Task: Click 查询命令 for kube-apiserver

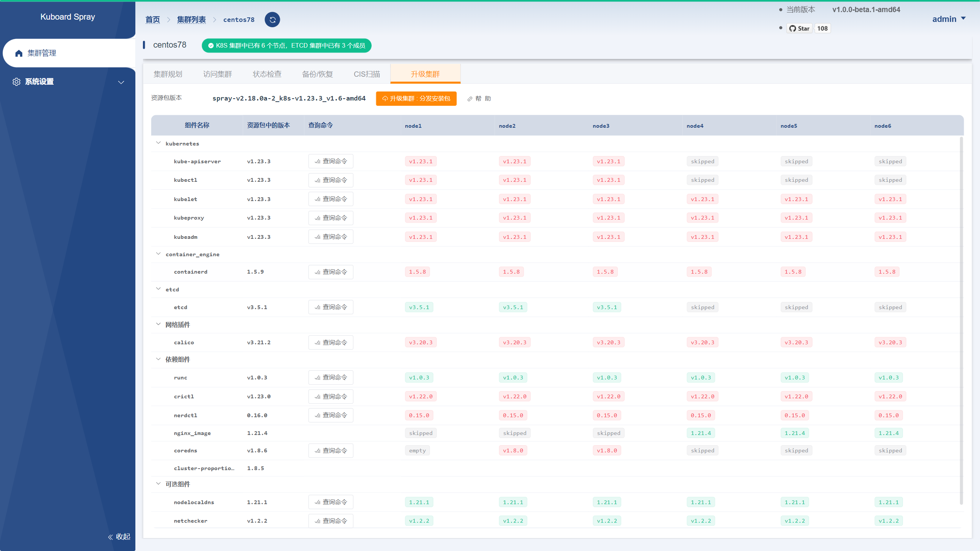Action: (330, 161)
